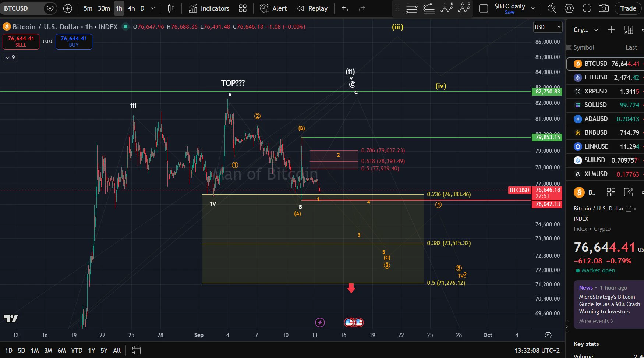The height and width of the screenshot is (358, 644).
Task: Select the 3M date range
Action: [48, 351]
